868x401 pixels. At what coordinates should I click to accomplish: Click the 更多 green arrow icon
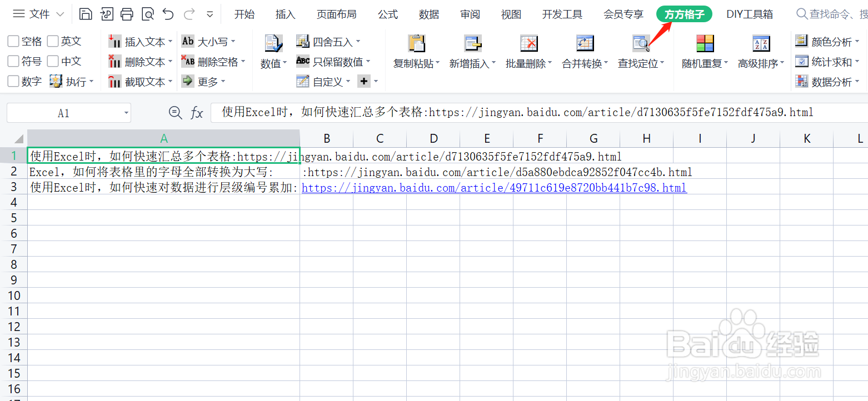(188, 81)
